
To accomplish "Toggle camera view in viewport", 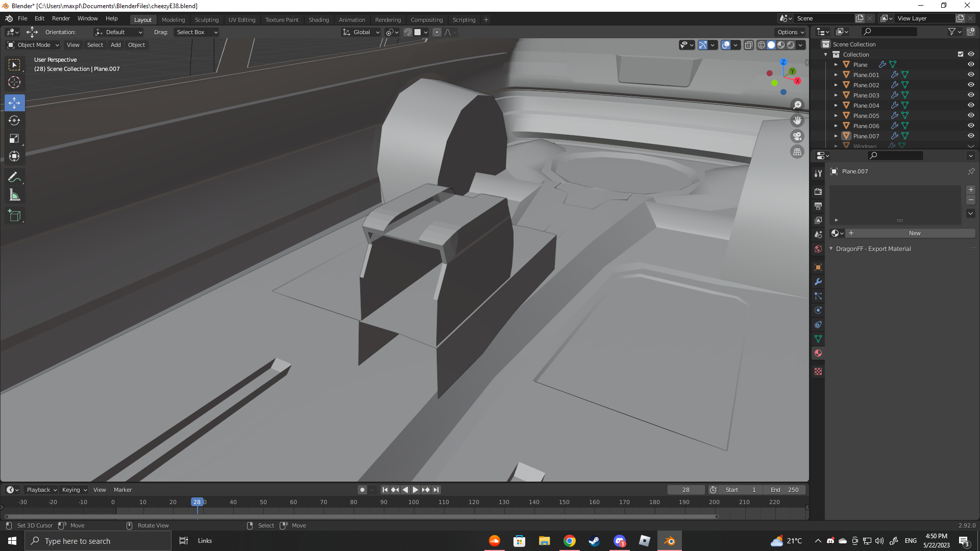I will [797, 136].
